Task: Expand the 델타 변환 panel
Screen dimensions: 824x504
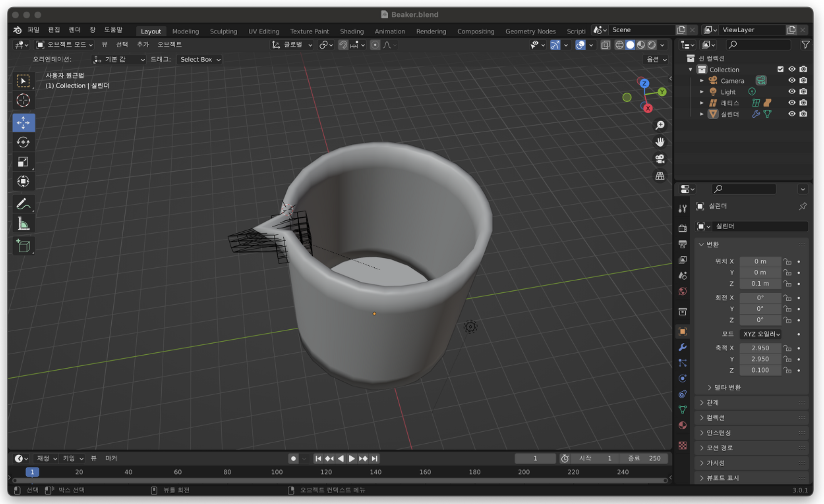Action: (x=727, y=387)
